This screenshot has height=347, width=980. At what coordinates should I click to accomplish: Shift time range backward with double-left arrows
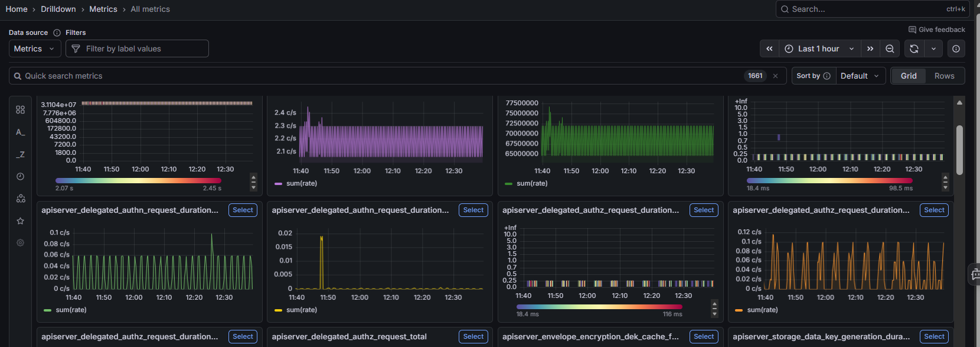pos(769,49)
